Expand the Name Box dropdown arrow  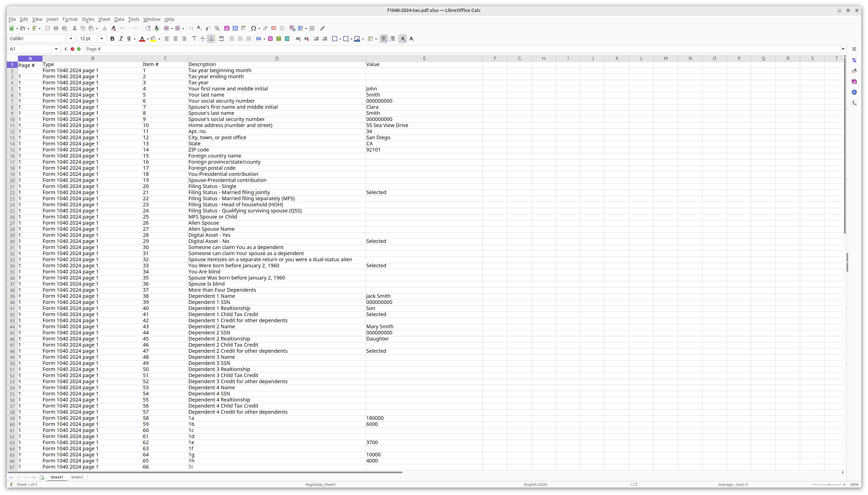[56, 49]
